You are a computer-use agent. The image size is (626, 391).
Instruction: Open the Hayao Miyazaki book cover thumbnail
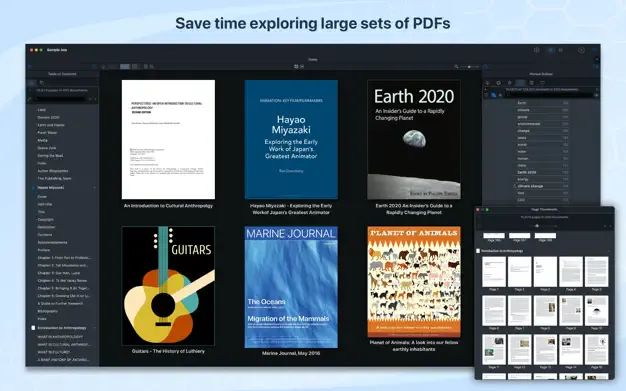[x=291, y=139]
